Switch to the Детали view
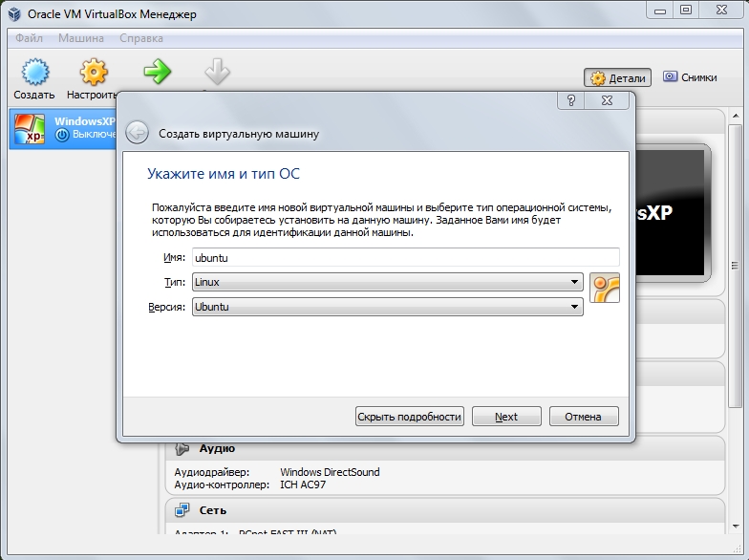Image resolution: width=749 pixels, height=560 pixels. [617, 78]
